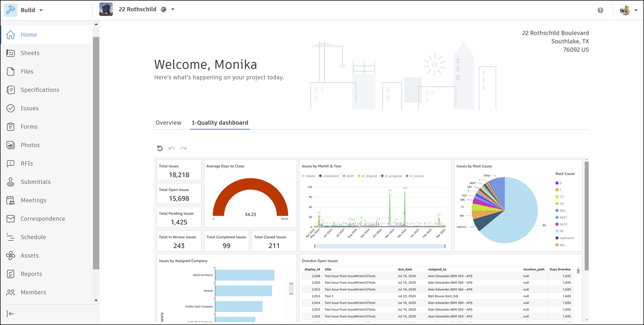The height and width of the screenshot is (325, 644).
Task: Click the Reports icon
Action: coord(10,274)
